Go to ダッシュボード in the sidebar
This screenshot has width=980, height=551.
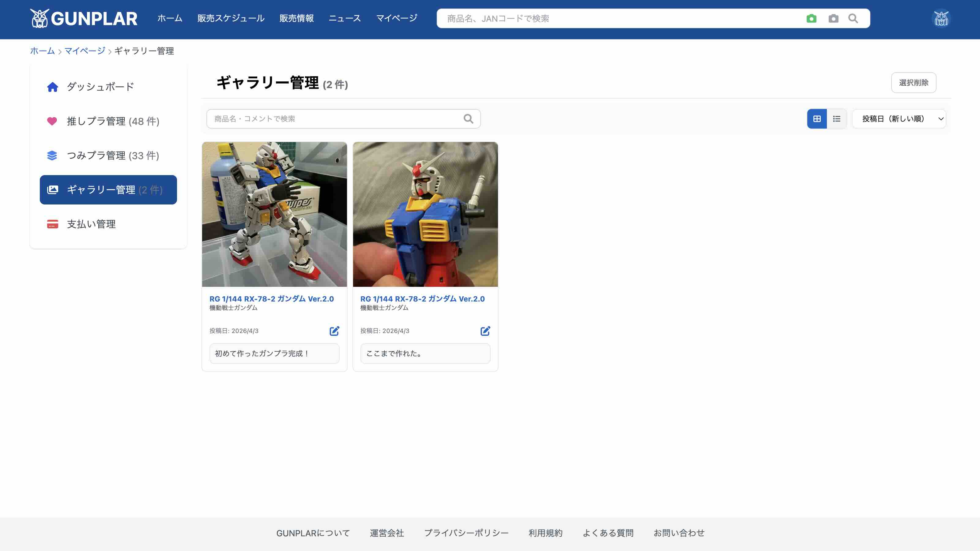(x=108, y=87)
